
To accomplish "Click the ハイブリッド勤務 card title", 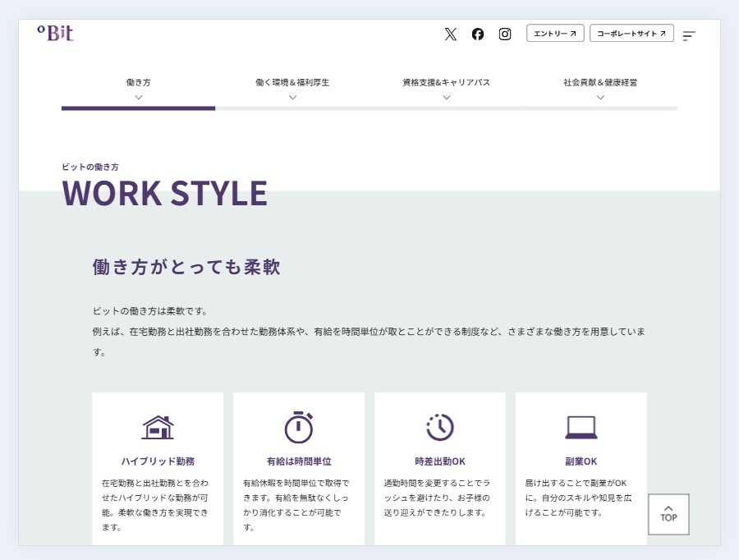I will coord(158,461).
